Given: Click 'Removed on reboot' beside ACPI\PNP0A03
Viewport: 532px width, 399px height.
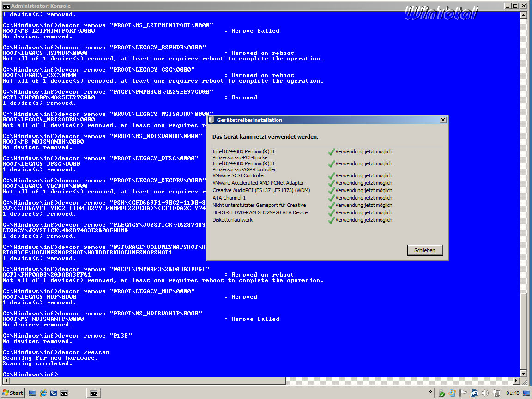Looking at the screenshot, I should (x=263, y=275).
